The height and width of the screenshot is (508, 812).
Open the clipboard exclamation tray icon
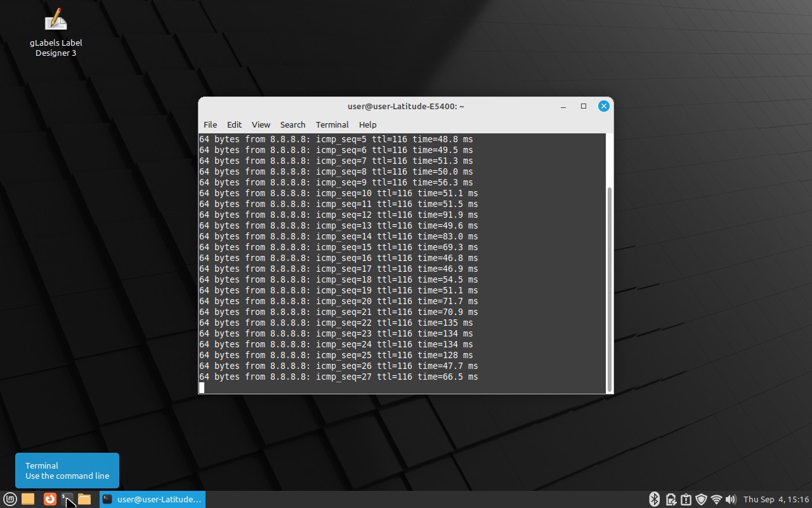pyautogui.click(x=686, y=499)
